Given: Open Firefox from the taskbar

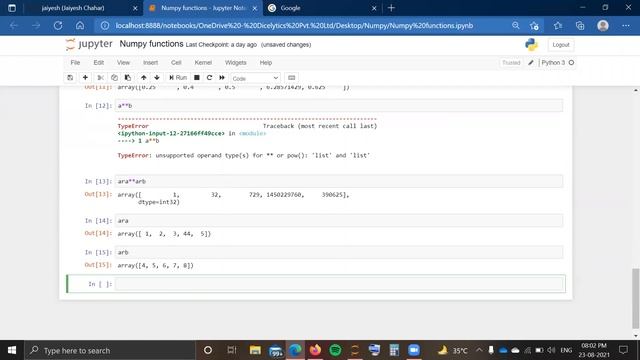Looking at the screenshot, I should tap(315, 350).
